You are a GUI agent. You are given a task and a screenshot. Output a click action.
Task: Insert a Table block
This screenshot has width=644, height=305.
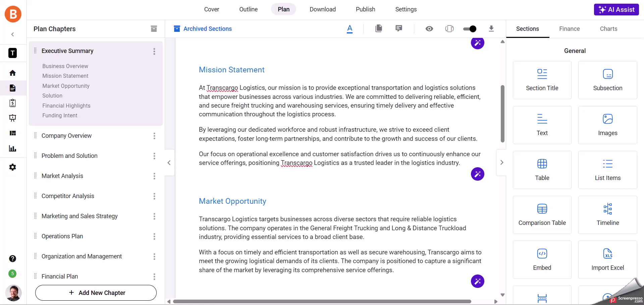point(542,170)
